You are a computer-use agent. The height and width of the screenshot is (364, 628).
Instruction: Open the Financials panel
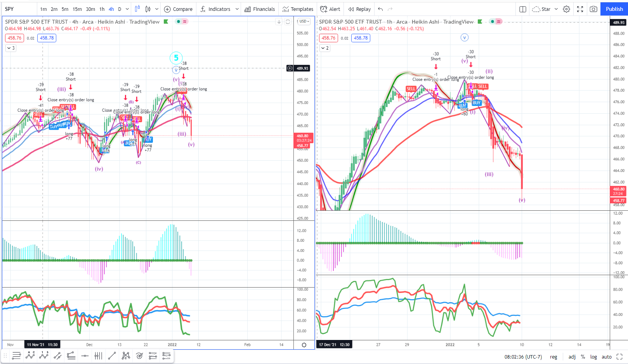tap(260, 9)
